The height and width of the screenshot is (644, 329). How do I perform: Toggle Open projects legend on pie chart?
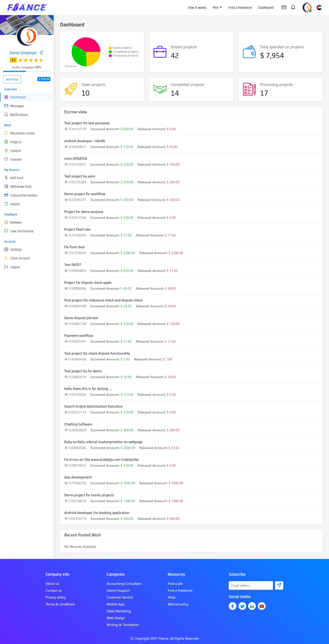[121, 48]
